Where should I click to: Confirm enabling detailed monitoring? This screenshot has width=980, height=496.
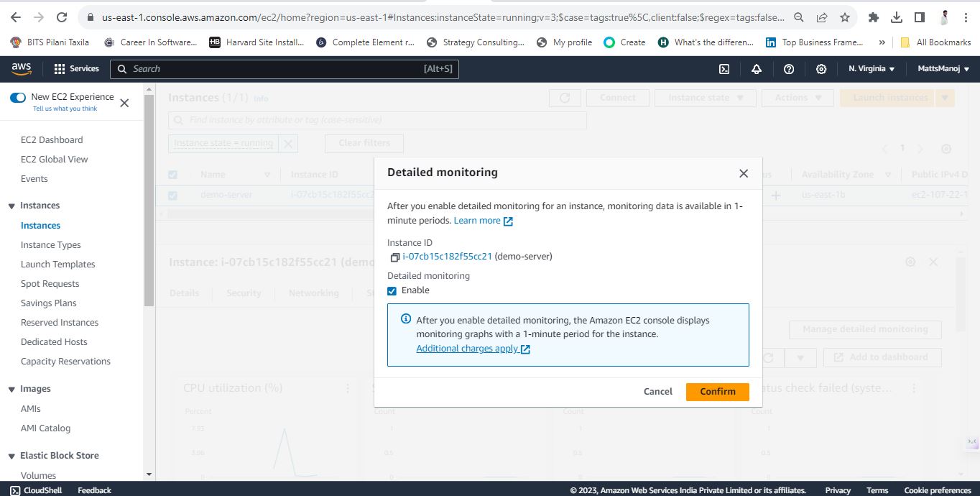point(718,392)
